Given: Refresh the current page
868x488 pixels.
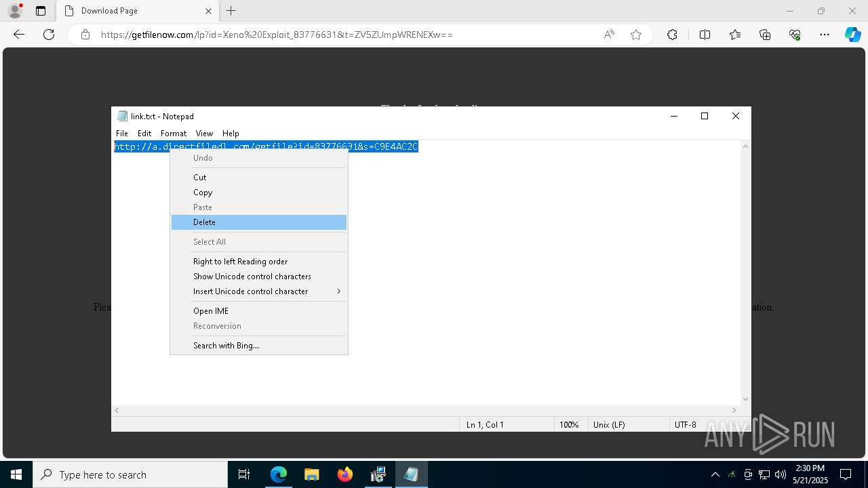Looking at the screenshot, I should coord(49,35).
